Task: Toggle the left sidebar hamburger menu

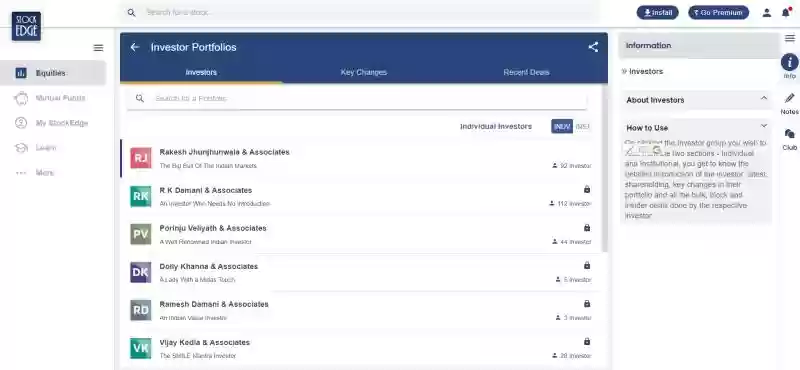Action: [98, 47]
